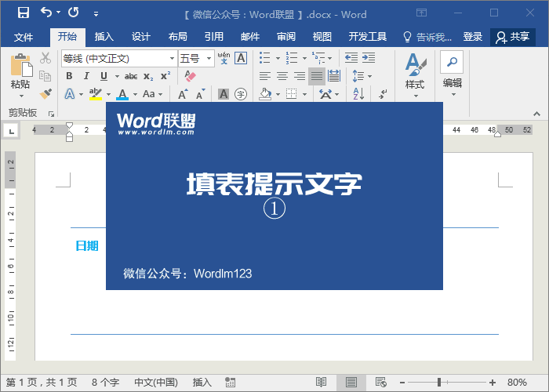Click the tab selector L box on ruler

click(x=12, y=132)
